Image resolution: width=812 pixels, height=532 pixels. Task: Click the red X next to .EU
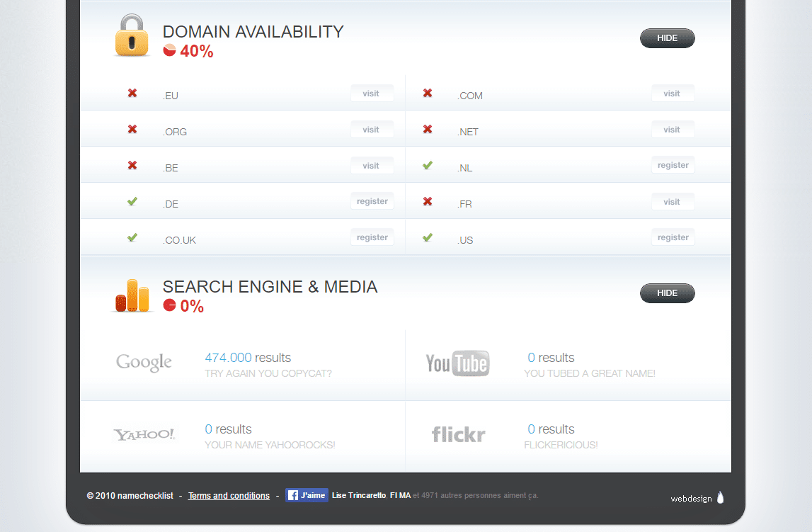click(x=132, y=93)
